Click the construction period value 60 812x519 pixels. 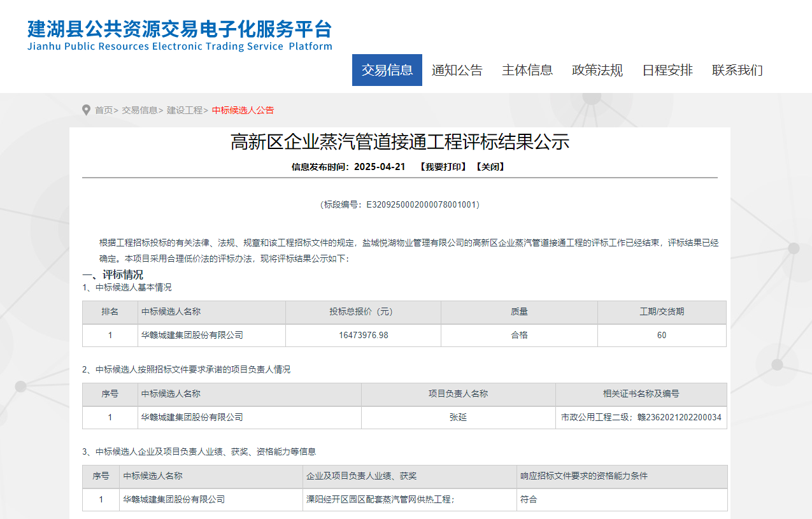(x=662, y=335)
